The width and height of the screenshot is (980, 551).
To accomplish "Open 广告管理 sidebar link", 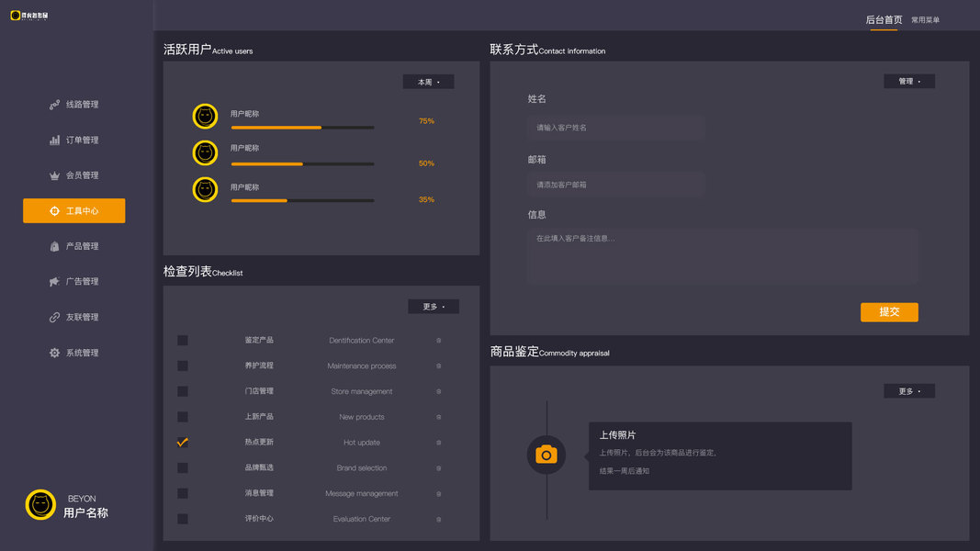I will tap(73, 282).
